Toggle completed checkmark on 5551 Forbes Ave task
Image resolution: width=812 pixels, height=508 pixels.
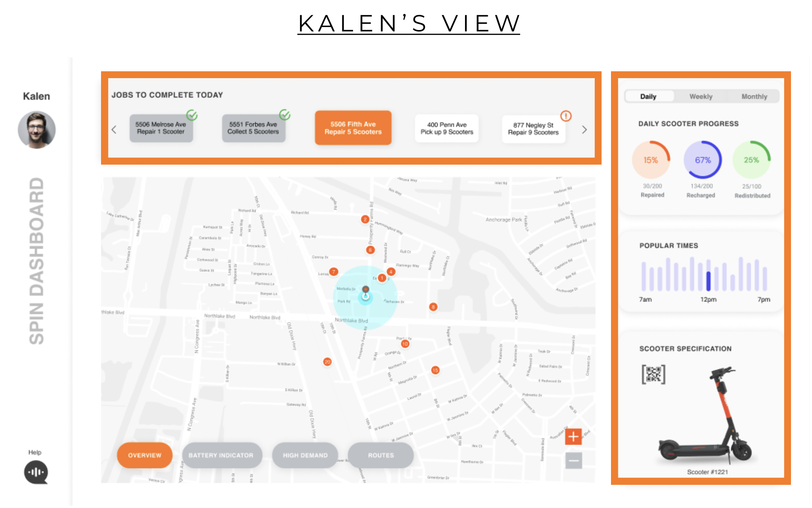286,114
